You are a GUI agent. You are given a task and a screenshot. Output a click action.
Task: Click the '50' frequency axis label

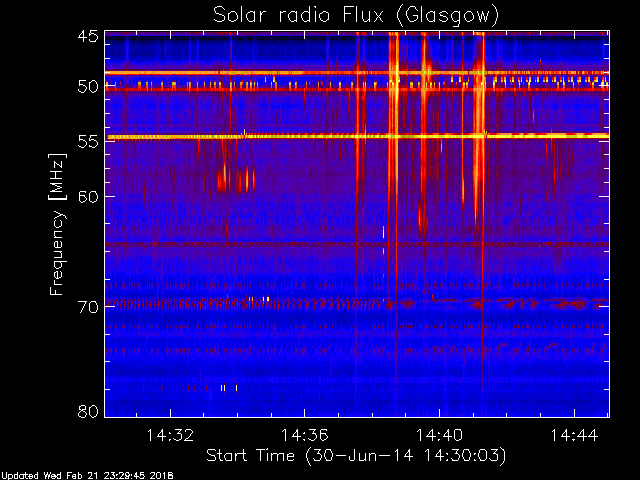click(x=88, y=87)
